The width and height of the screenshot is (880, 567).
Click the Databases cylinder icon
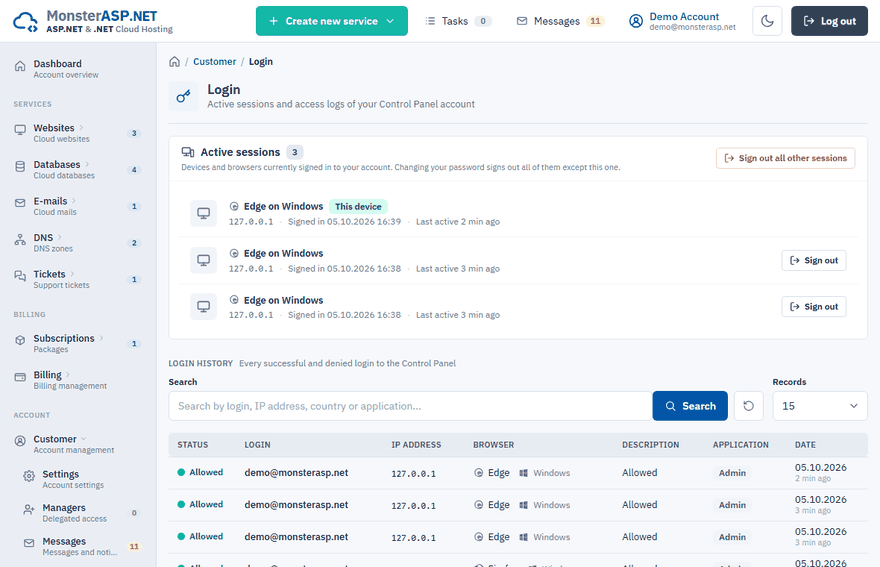pos(20,167)
